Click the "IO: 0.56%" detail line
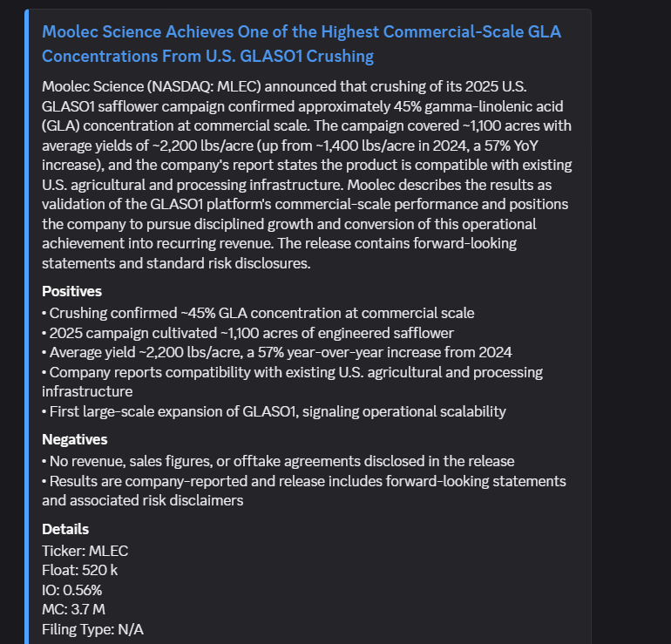This screenshot has width=671, height=644. pos(71,590)
